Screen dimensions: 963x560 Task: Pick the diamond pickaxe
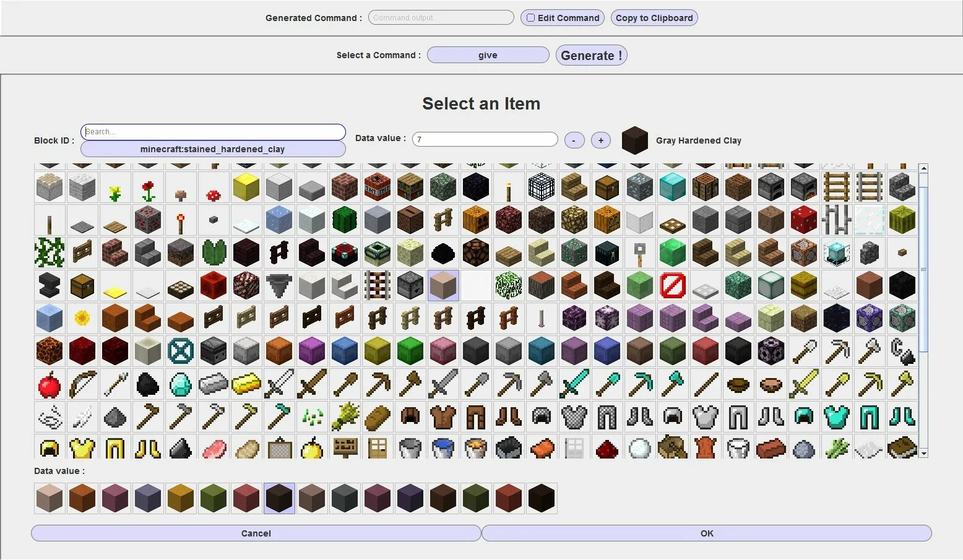click(640, 384)
